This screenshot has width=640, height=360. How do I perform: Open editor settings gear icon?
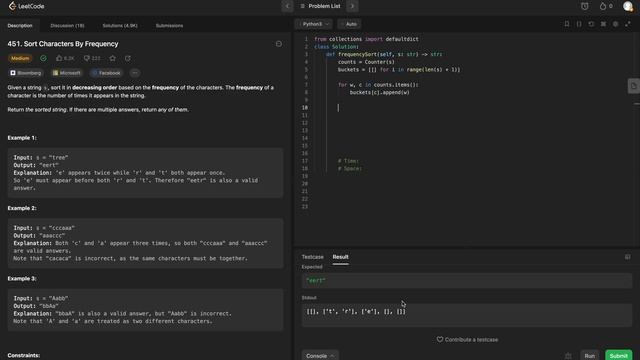616,24
